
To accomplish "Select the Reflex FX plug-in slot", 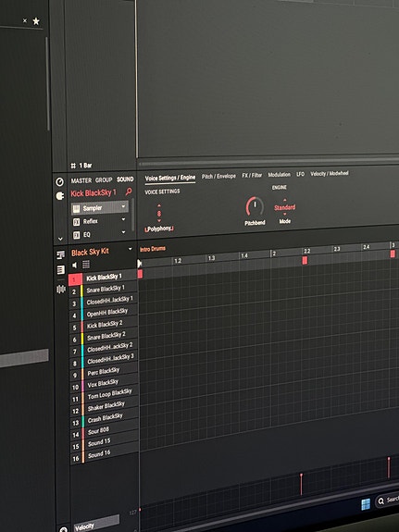I will (x=99, y=221).
